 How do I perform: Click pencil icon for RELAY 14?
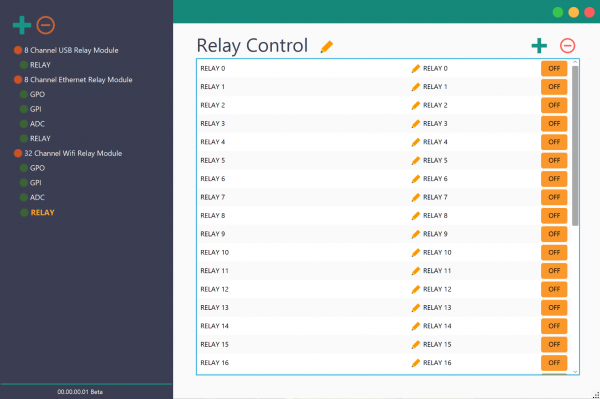click(x=416, y=326)
